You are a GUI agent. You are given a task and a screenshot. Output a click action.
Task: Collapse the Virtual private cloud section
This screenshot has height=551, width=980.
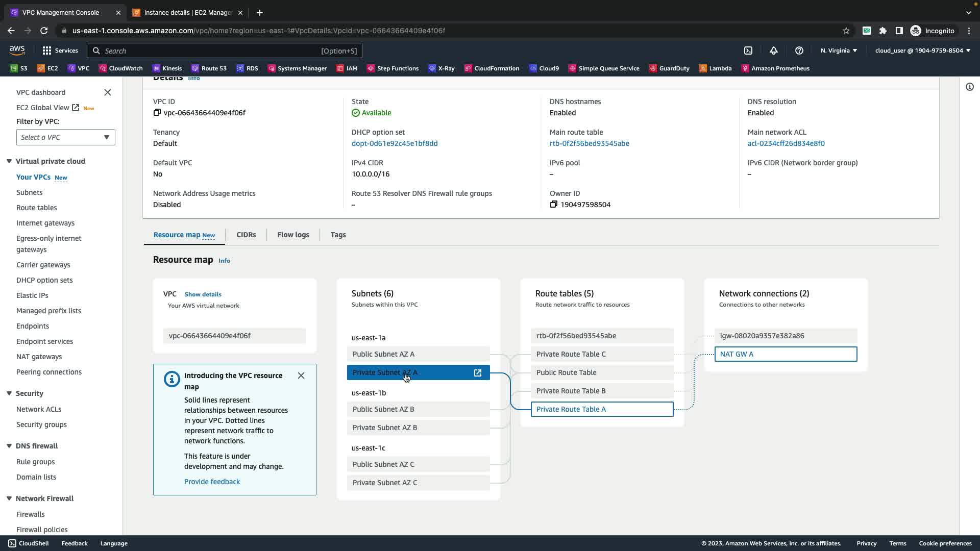pyautogui.click(x=9, y=161)
